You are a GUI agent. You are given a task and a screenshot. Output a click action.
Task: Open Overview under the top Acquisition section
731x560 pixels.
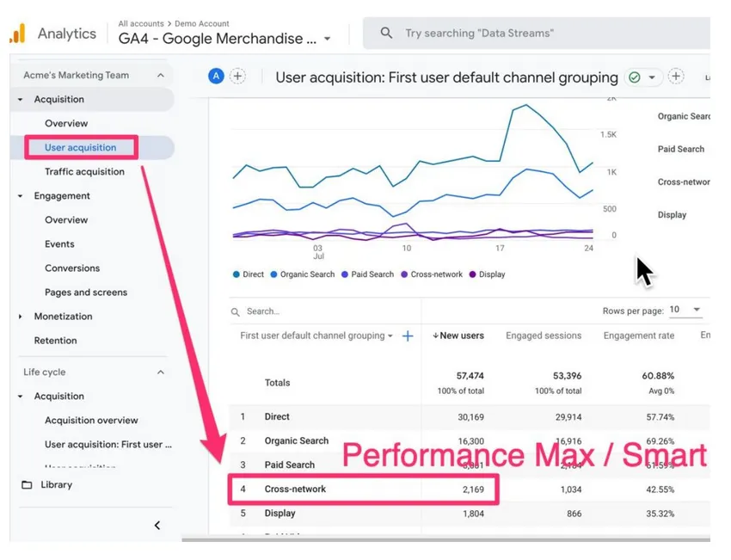point(66,124)
